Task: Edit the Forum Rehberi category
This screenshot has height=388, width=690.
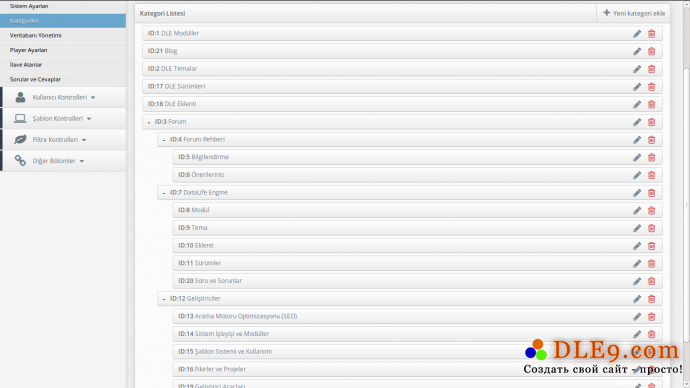Action: (637, 140)
